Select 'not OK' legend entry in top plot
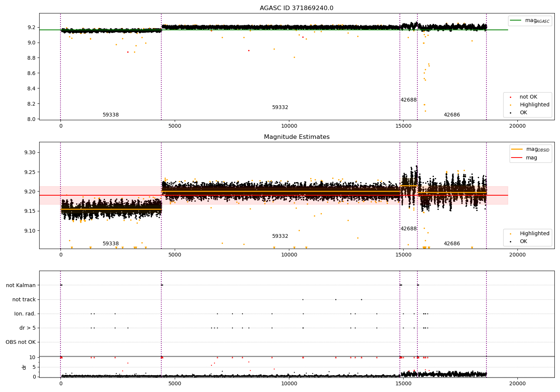Viewport: 560px width, 392px height. (x=528, y=97)
